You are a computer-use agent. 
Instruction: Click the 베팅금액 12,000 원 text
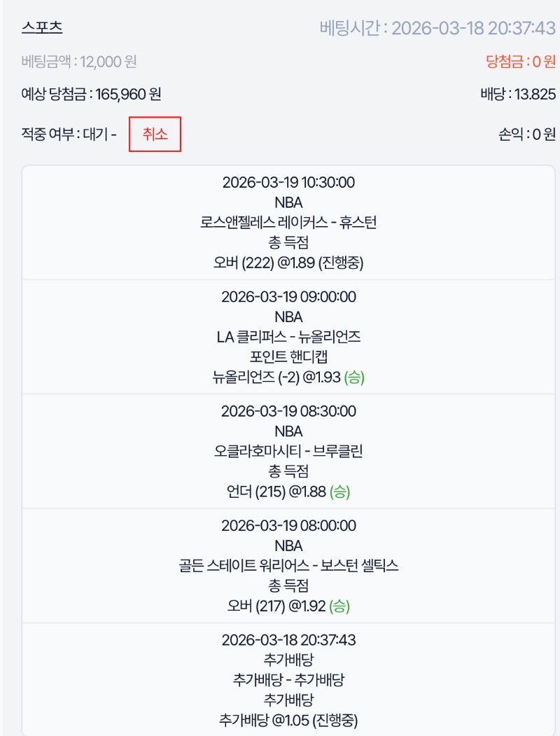pyautogui.click(x=79, y=62)
